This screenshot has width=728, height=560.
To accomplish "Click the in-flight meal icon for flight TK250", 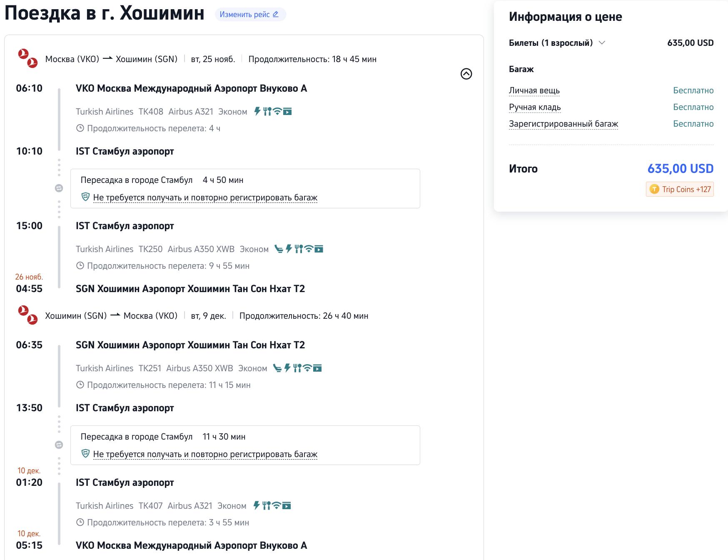I will click(x=299, y=249).
